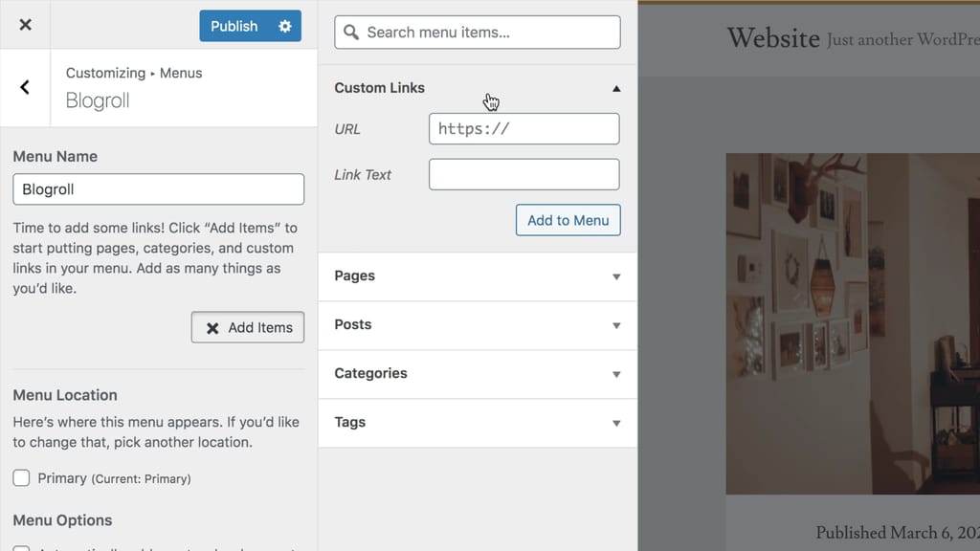980x551 pixels.
Task: Enable the Primary menu location checkbox
Action: [x=21, y=478]
